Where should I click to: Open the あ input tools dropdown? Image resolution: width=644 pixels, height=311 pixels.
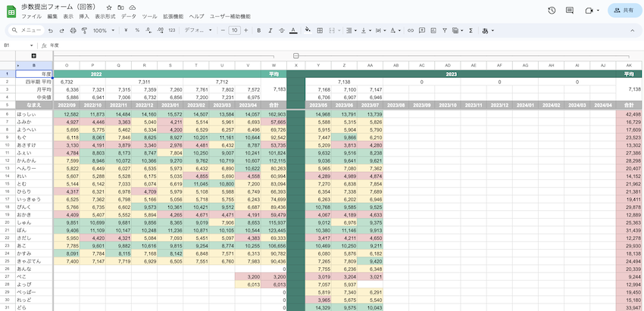[x=487, y=30]
